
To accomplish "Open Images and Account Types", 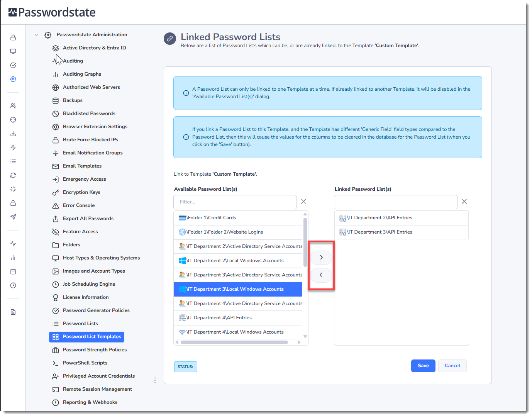I will tap(94, 271).
